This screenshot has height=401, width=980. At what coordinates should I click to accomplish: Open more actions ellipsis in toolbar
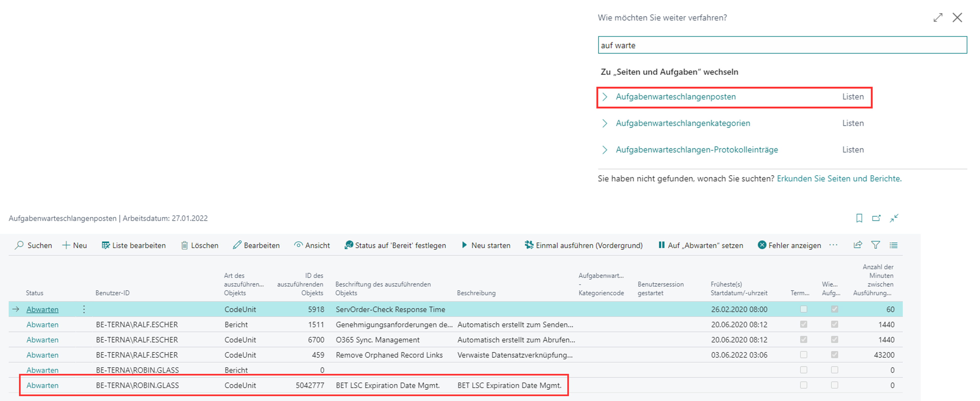coord(833,245)
